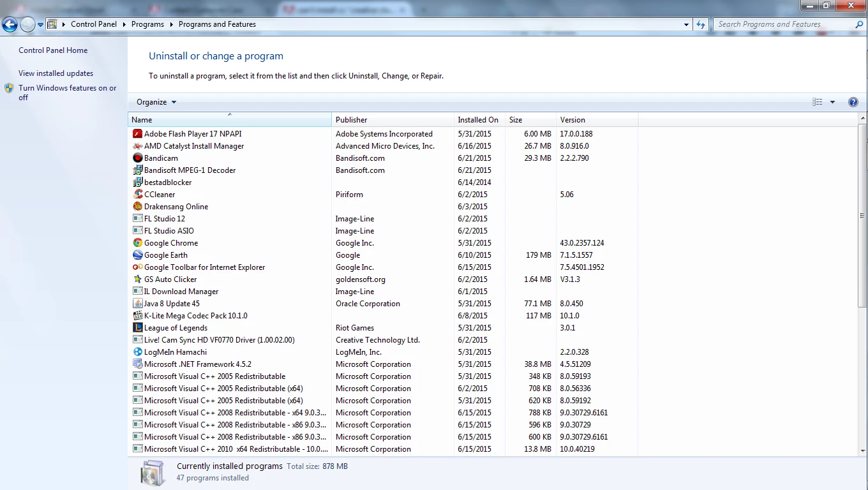Click the bestadblocker program icon
The height and width of the screenshot is (490, 868).
coord(137,182)
